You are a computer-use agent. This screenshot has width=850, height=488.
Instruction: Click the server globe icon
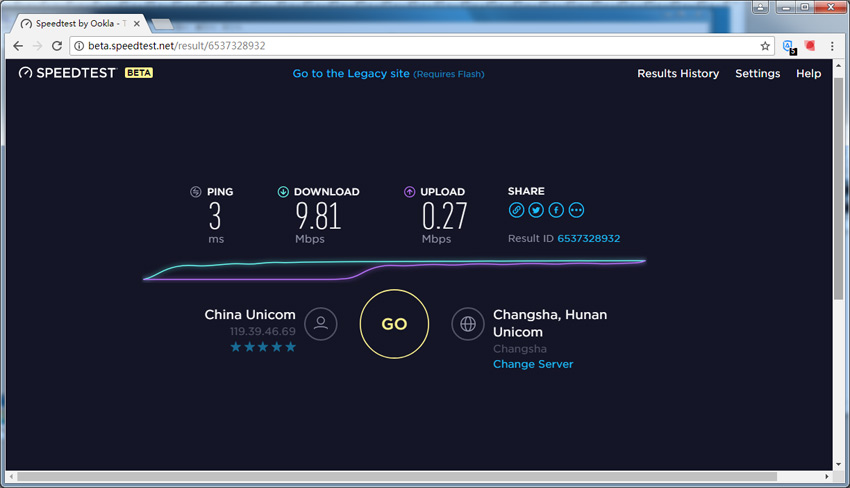point(468,324)
